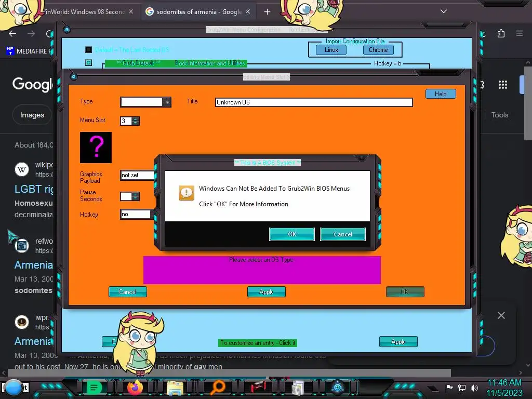Open the Google search Tools option
Image resolution: width=532 pixels, height=399 pixels.
(500, 115)
